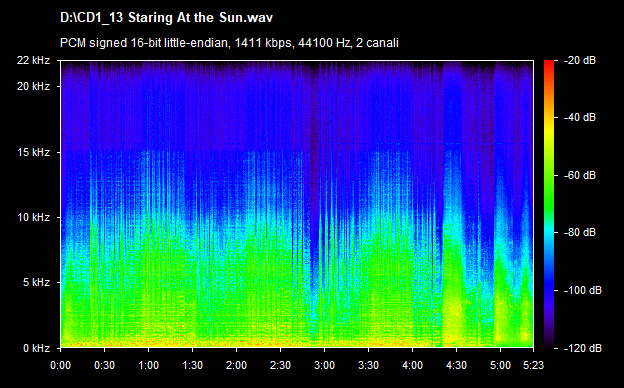The image size is (624, 388).
Task: Click the 10 kHz frequency axis label
Action: pos(33,217)
